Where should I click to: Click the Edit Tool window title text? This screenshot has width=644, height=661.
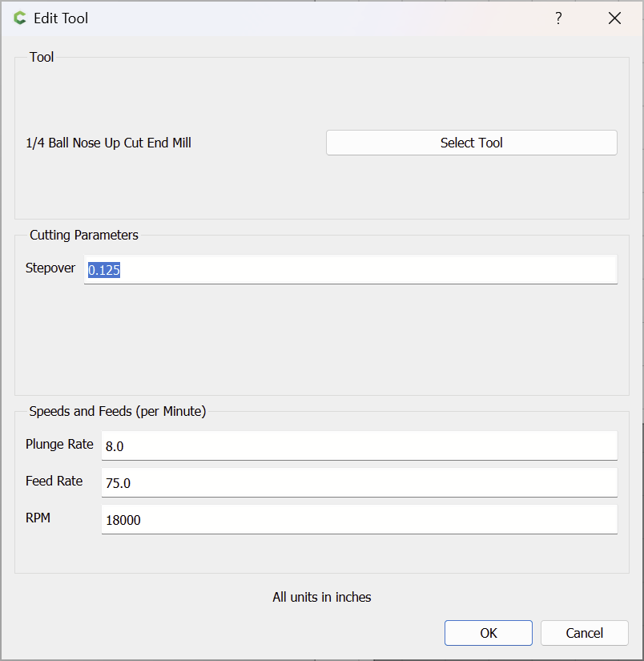coord(61,18)
